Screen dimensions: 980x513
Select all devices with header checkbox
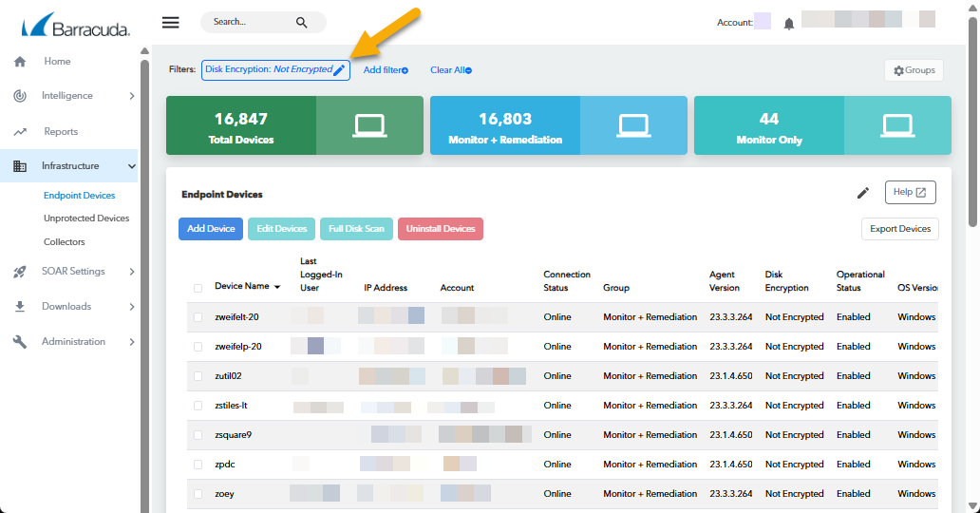coord(198,288)
